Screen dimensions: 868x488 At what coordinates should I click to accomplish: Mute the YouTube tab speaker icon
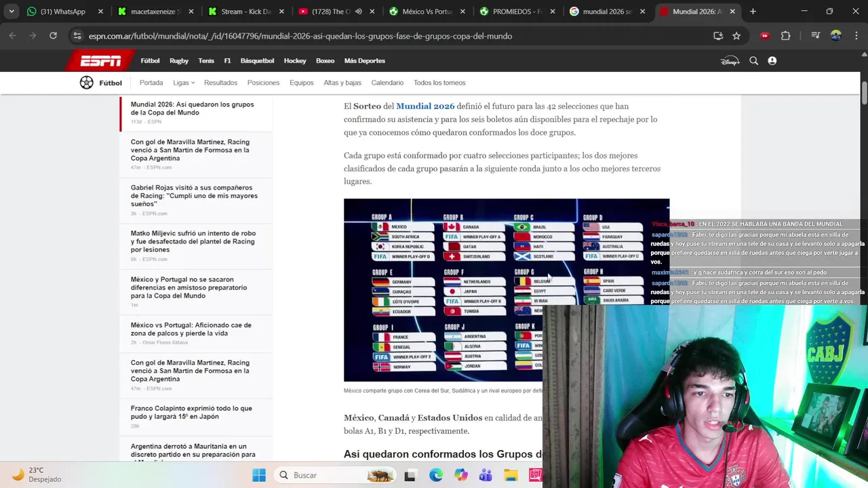pos(358,12)
